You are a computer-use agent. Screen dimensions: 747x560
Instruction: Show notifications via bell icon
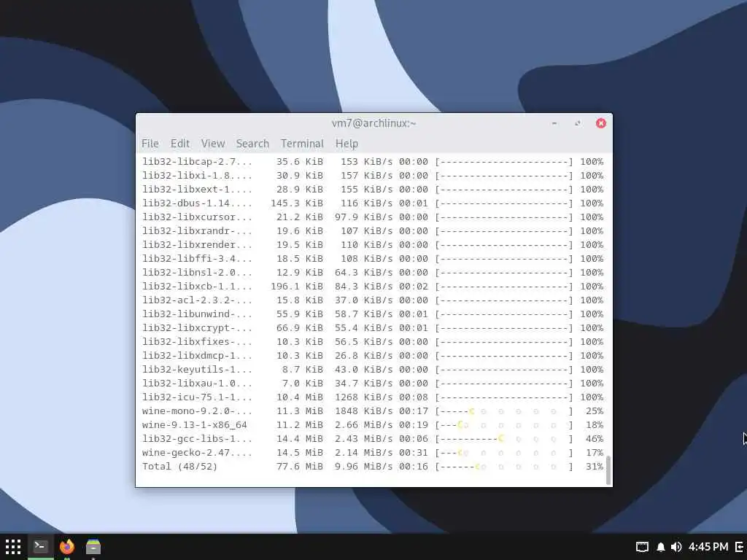pos(661,547)
